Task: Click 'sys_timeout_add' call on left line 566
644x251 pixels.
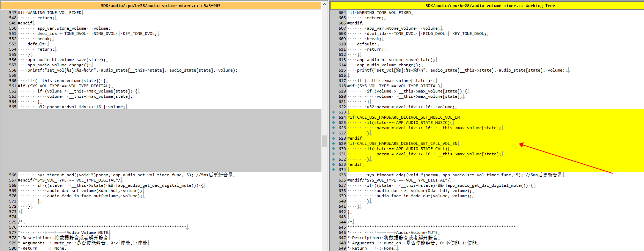Action: (x=116, y=175)
